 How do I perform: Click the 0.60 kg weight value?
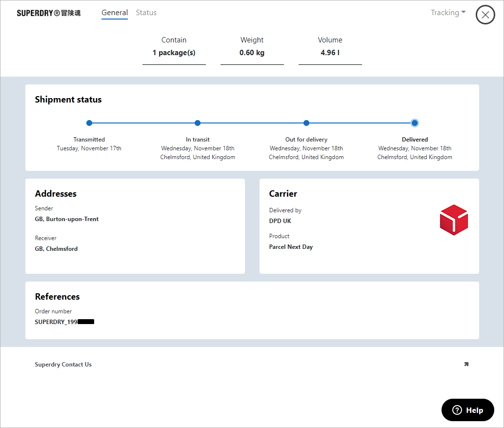[252, 53]
